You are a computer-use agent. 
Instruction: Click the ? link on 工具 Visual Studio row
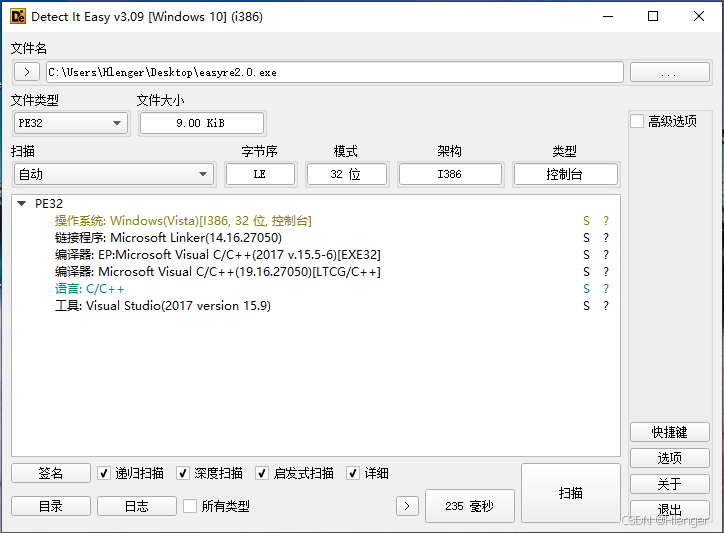click(x=606, y=306)
